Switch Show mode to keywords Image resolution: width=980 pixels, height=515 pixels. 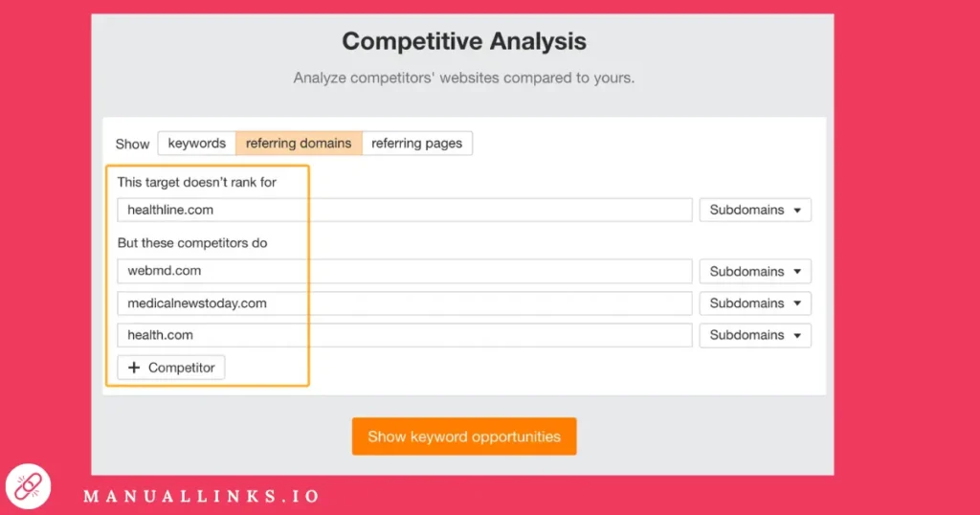pos(197,144)
